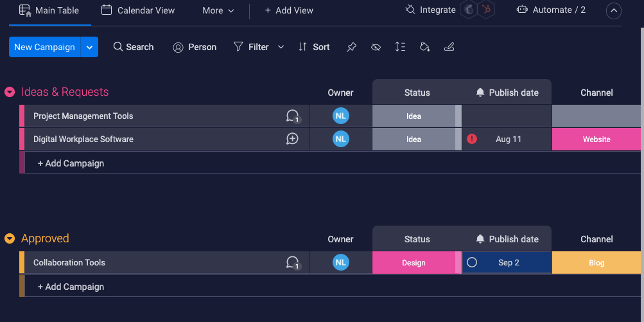This screenshot has height=322, width=644.
Task: Open conversation for Project Management Tools
Action: click(x=293, y=116)
